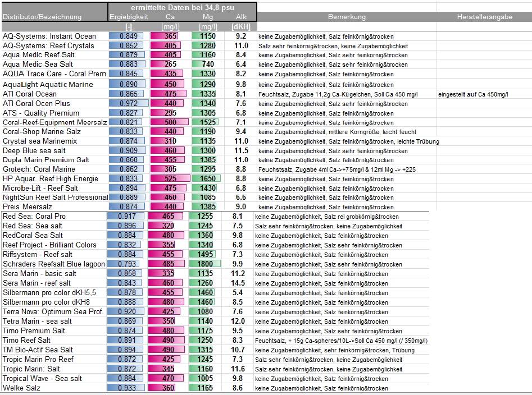Select the Ergiebigkeit column header
Image resolution: width=532 pixels, height=395 pixels.
(x=128, y=17)
